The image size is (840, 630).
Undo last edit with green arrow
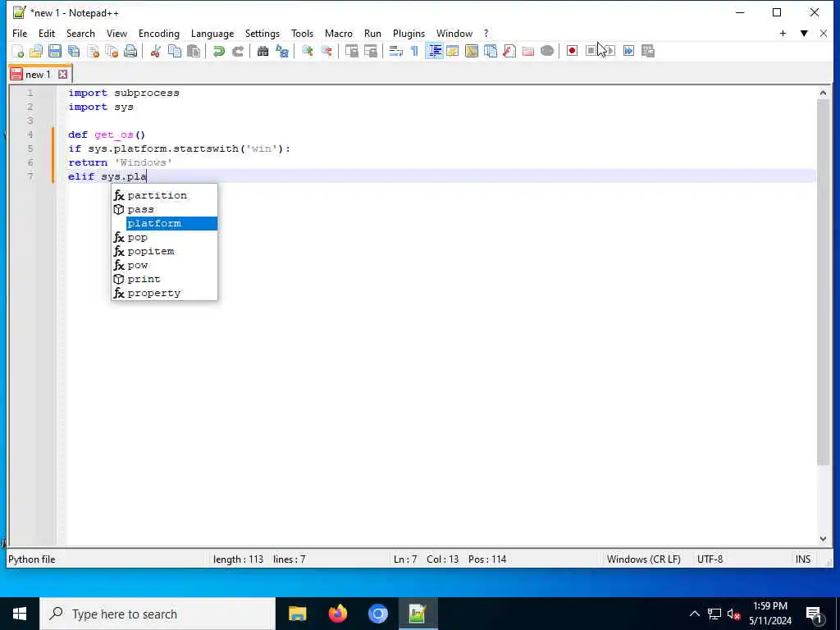[218, 51]
